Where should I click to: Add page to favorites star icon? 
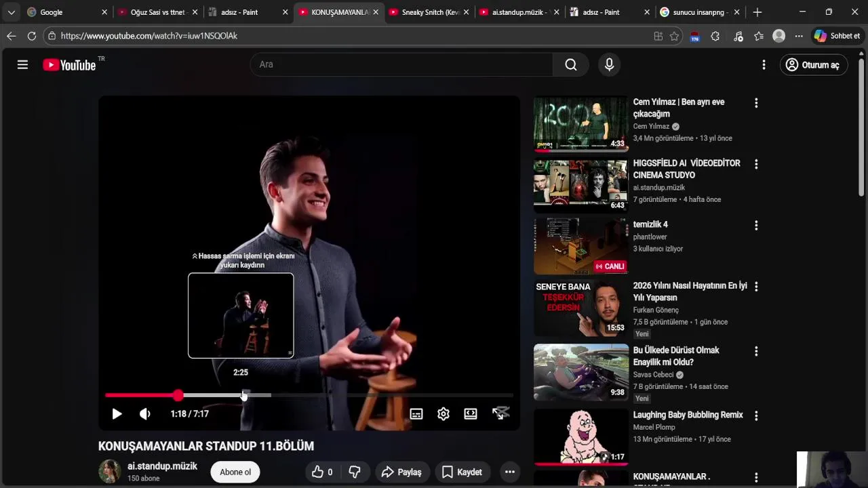[674, 36]
